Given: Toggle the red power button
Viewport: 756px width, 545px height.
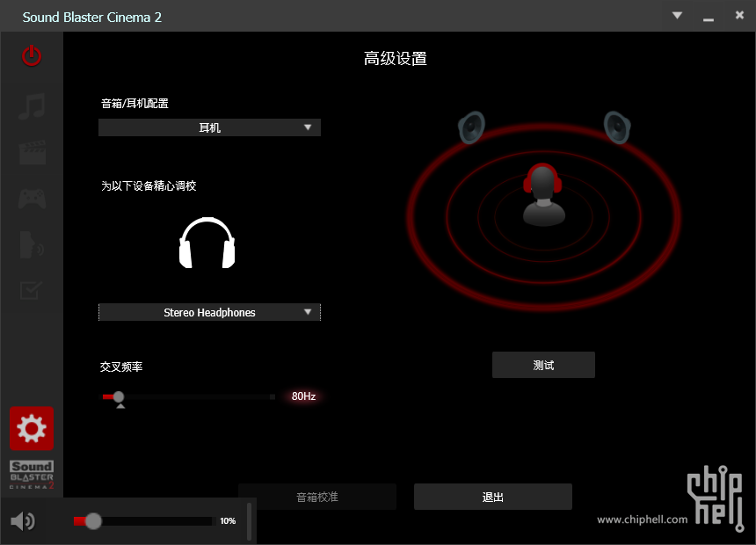Looking at the screenshot, I should pos(32,56).
